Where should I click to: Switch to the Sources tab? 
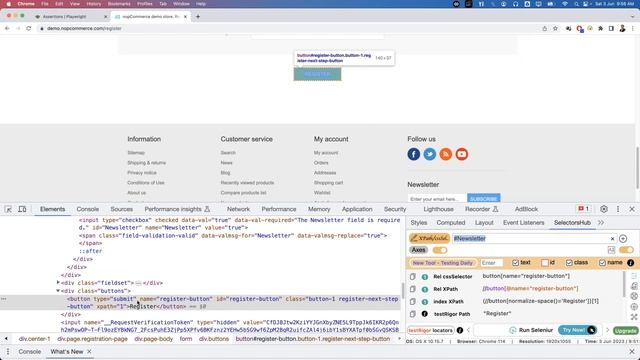point(122,209)
